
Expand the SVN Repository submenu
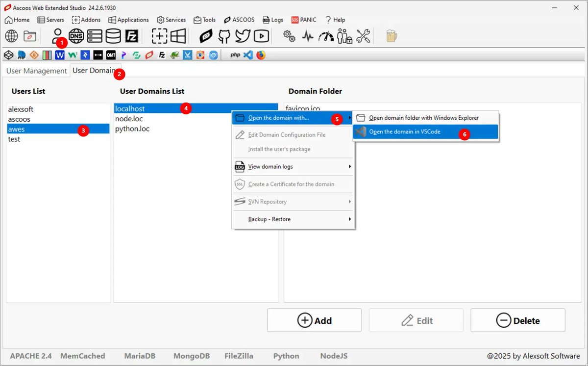coord(268,202)
